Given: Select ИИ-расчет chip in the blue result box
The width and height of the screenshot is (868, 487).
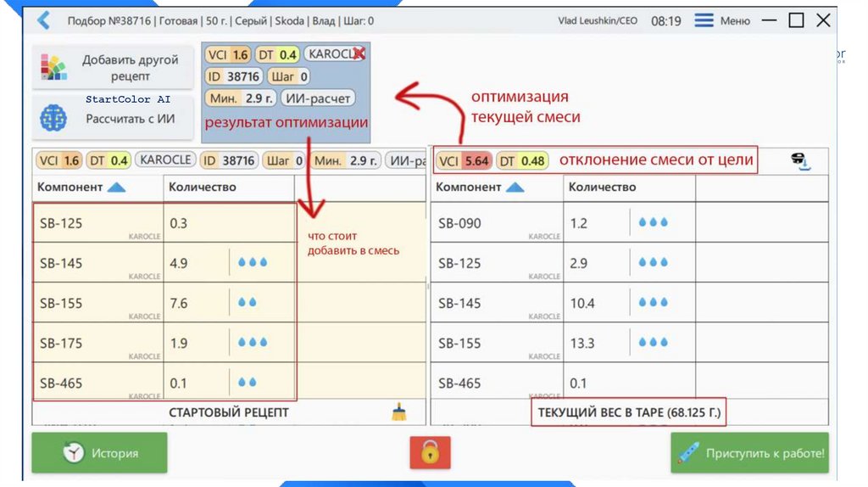Looking at the screenshot, I should [318, 98].
